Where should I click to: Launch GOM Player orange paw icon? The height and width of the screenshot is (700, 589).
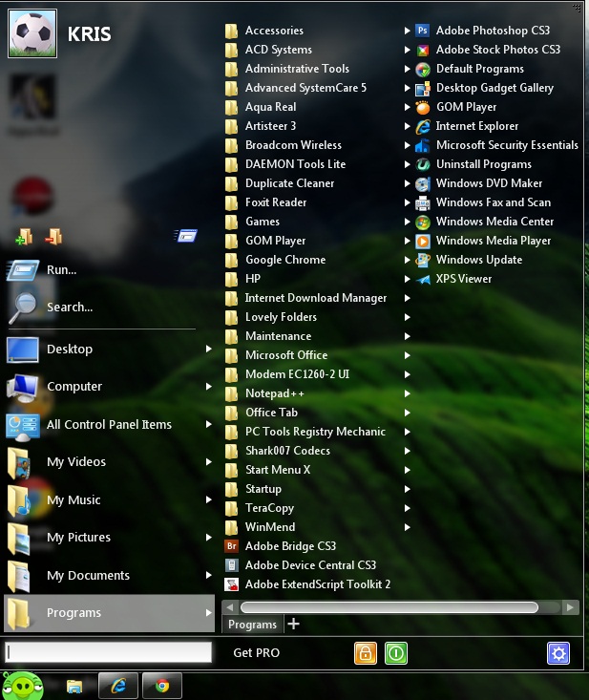(x=422, y=107)
